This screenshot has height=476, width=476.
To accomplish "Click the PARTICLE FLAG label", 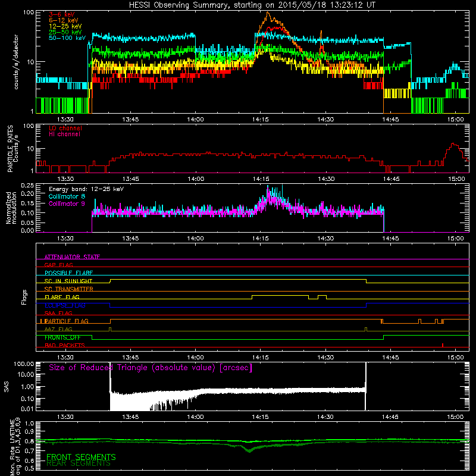I will (67, 321).
